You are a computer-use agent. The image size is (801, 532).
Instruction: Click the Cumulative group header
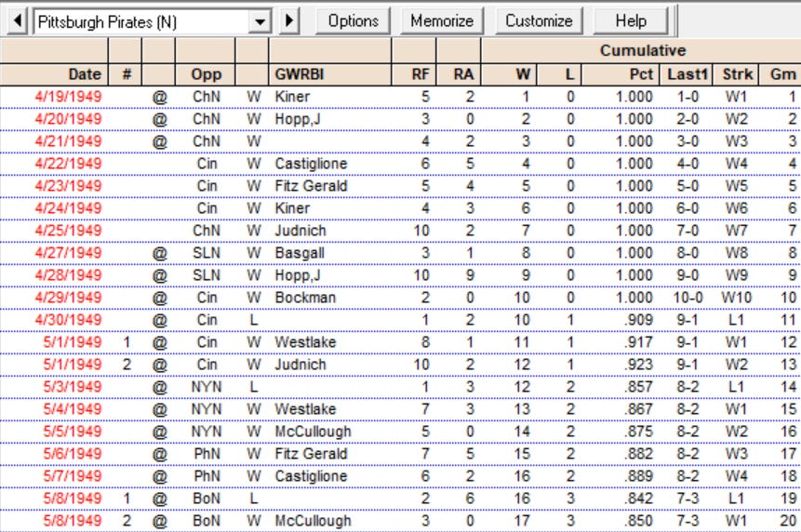(x=642, y=50)
